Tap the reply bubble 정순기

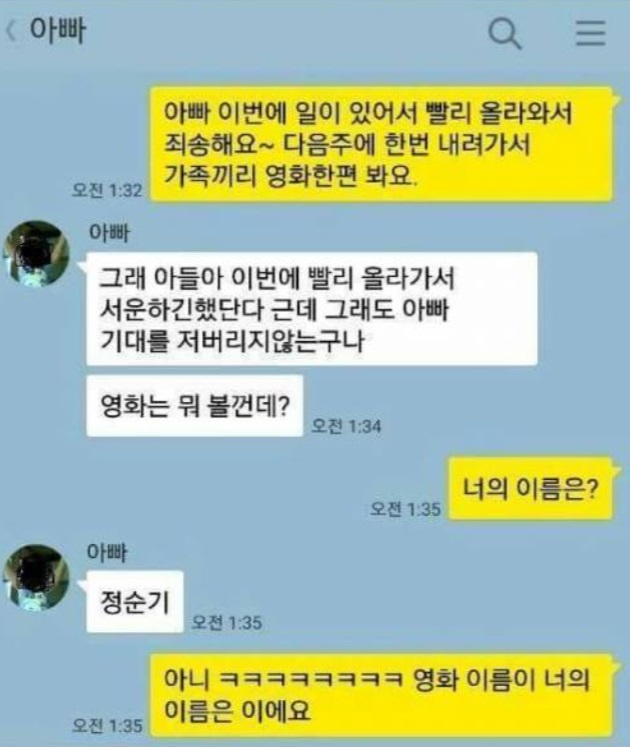point(135,602)
